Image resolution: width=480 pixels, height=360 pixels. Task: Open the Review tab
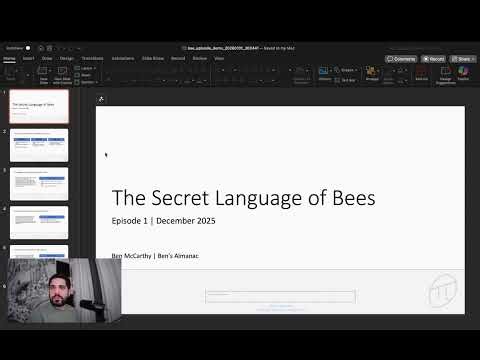(200, 58)
